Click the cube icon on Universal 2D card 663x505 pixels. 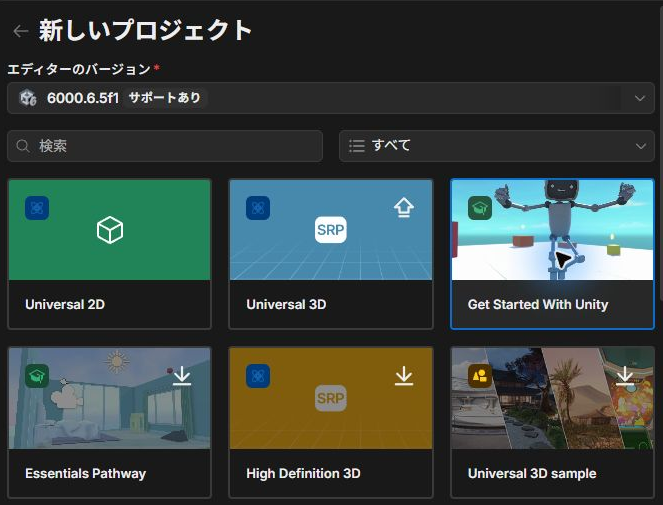point(110,230)
